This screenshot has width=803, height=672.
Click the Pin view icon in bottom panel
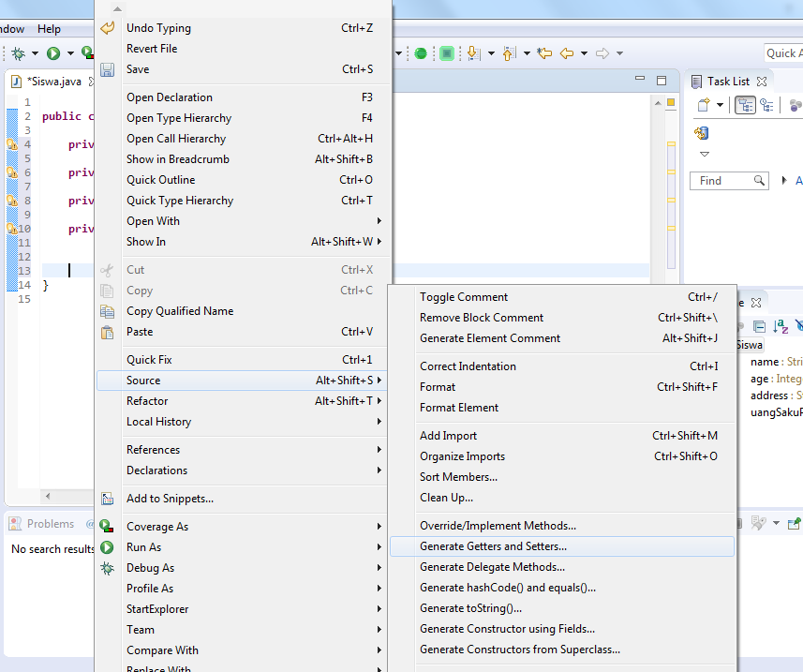click(x=794, y=524)
